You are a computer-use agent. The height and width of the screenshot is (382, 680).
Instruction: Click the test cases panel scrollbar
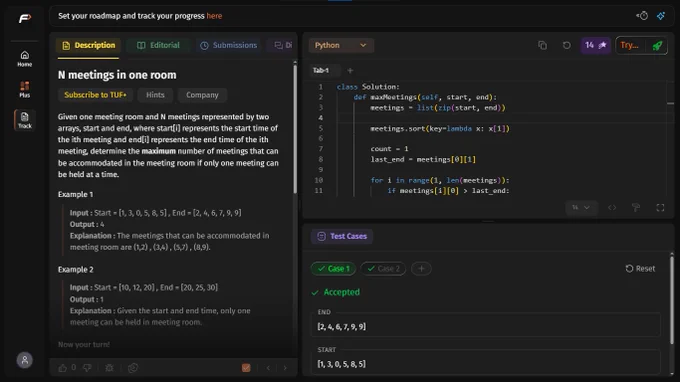(x=672, y=299)
